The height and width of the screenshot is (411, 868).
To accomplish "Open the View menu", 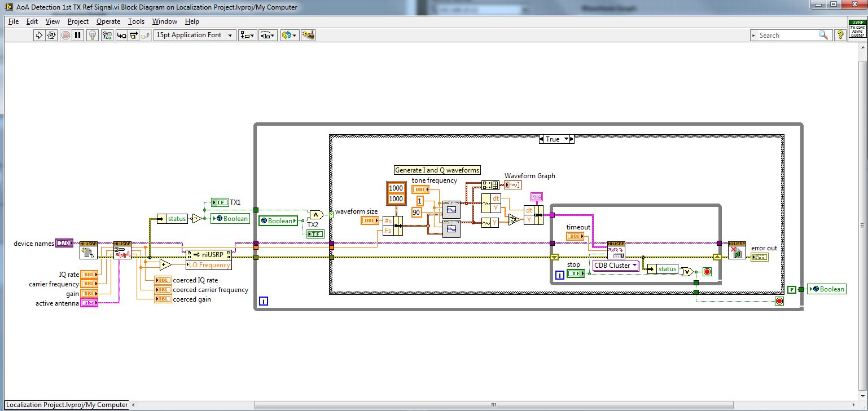I will click(x=52, y=21).
